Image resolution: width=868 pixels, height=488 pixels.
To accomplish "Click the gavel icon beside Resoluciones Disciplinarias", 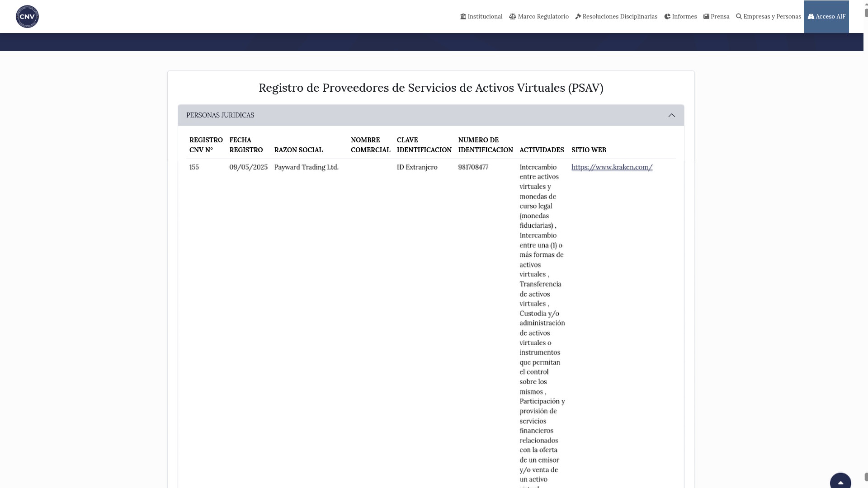I will click(578, 16).
